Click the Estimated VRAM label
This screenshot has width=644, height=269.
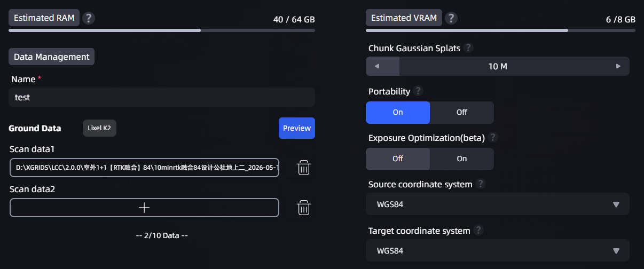click(404, 18)
